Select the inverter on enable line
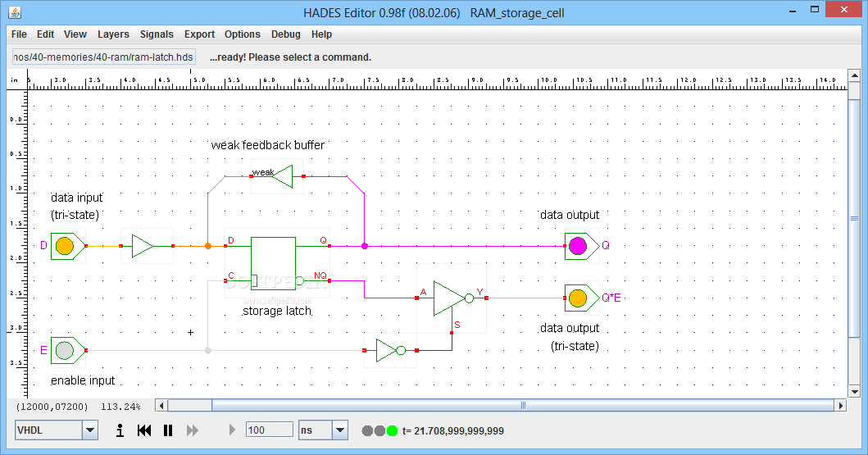Viewport: 868px width, 455px height. (x=390, y=350)
